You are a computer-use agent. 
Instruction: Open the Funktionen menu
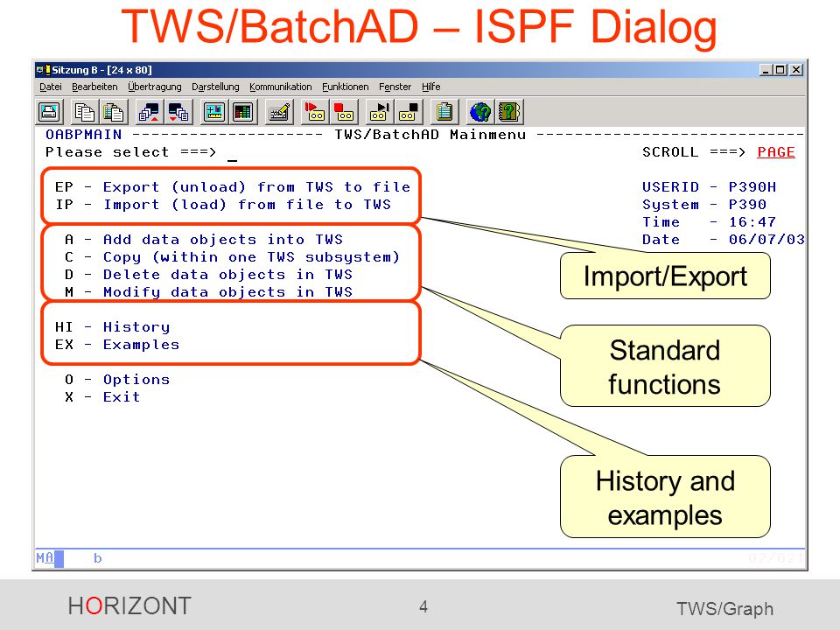click(345, 87)
